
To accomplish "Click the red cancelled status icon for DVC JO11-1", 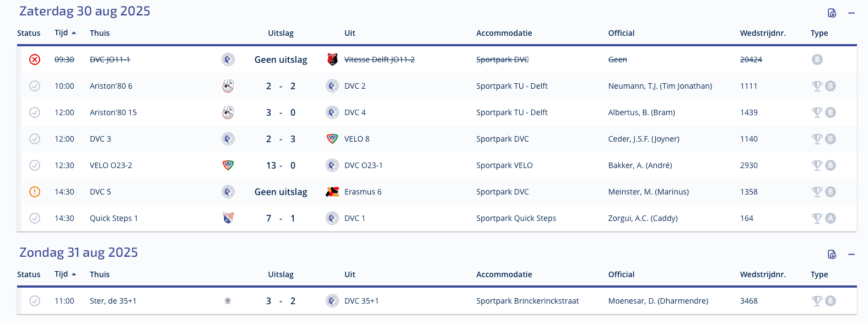I will tap(35, 60).
